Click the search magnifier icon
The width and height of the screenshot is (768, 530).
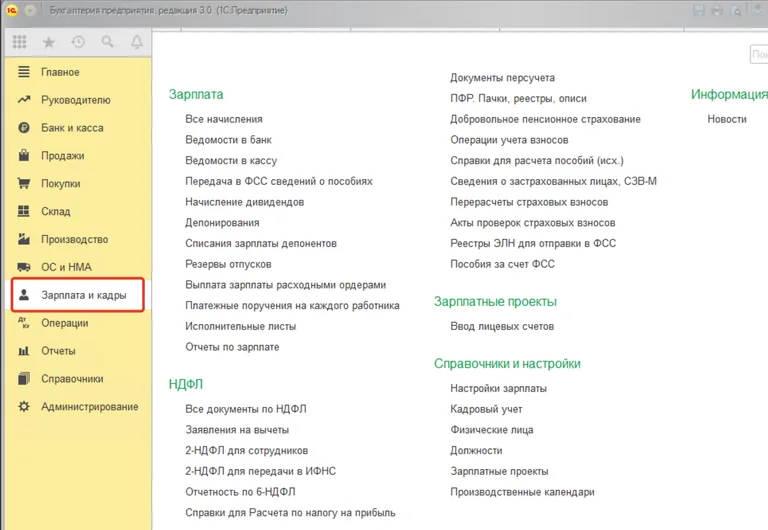coord(107,43)
